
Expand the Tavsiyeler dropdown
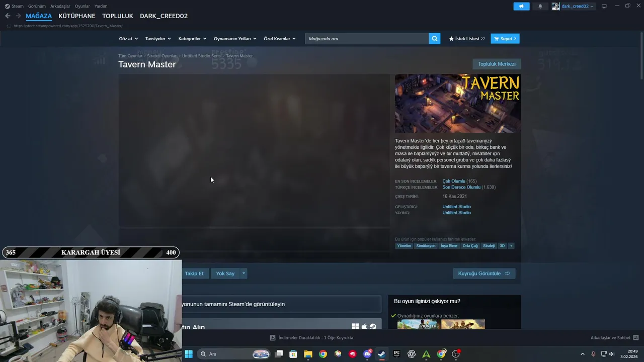(158, 39)
